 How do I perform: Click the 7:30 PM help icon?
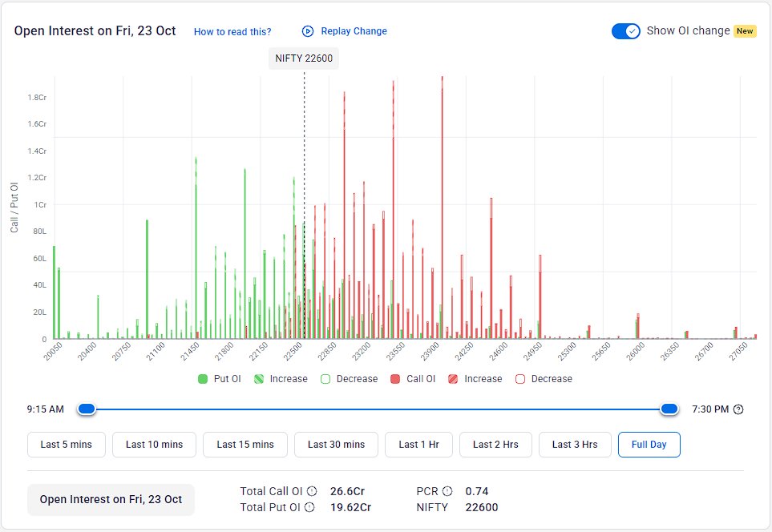click(x=738, y=409)
